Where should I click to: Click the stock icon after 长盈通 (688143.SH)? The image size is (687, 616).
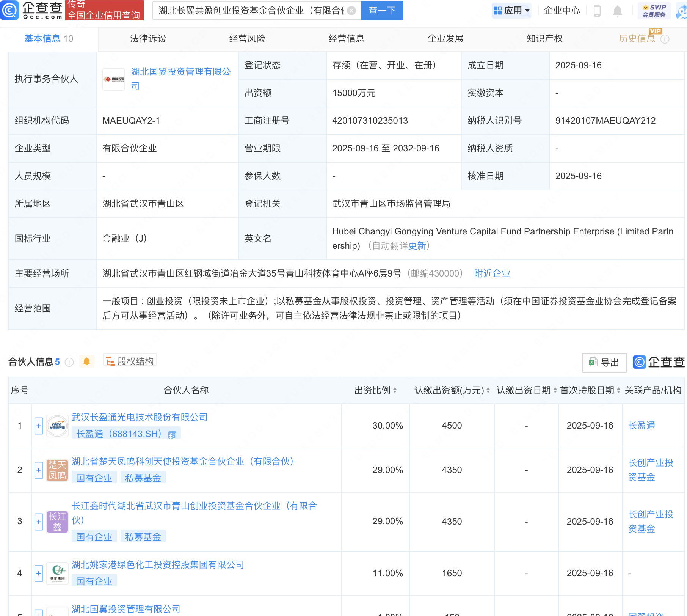tap(172, 435)
